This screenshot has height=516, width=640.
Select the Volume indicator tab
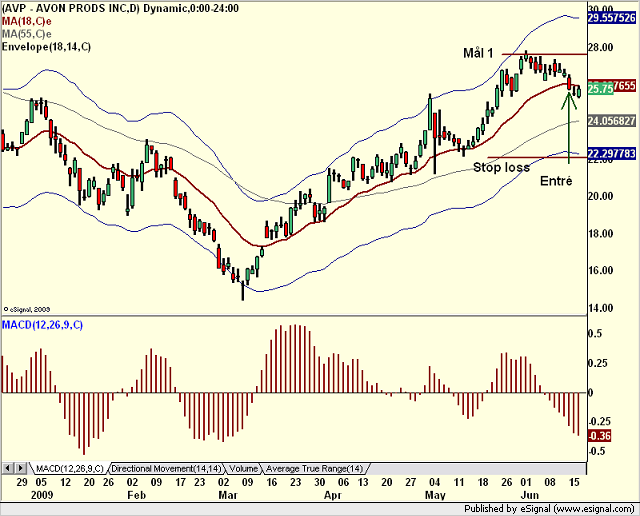click(243, 468)
